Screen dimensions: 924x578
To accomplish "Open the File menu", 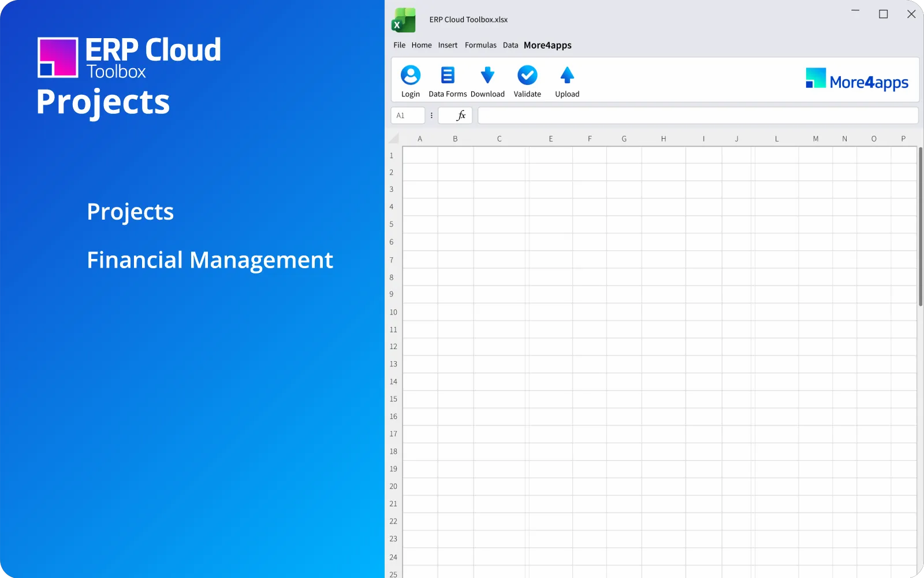I will pos(400,45).
